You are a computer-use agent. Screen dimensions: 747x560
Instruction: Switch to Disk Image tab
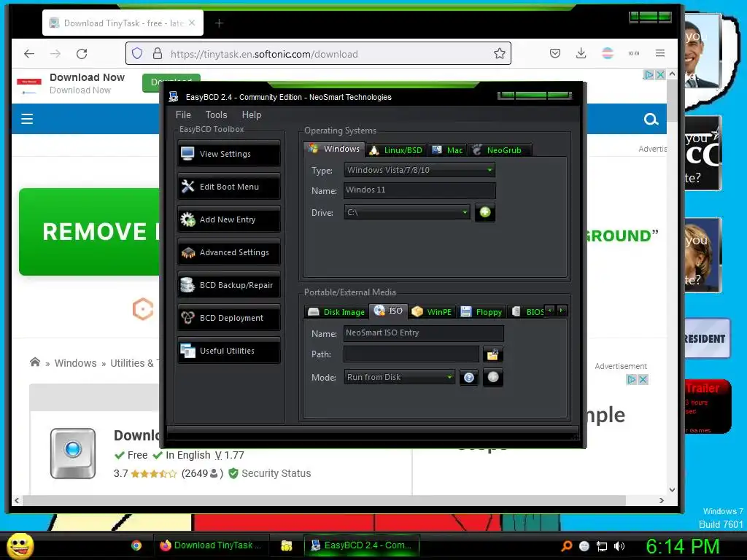click(336, 312)
